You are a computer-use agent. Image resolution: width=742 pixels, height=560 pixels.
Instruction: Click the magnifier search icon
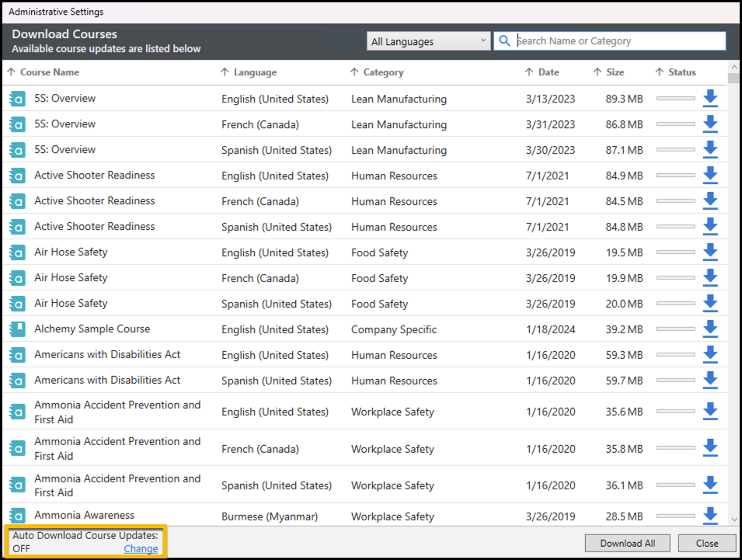click(505, 41)
